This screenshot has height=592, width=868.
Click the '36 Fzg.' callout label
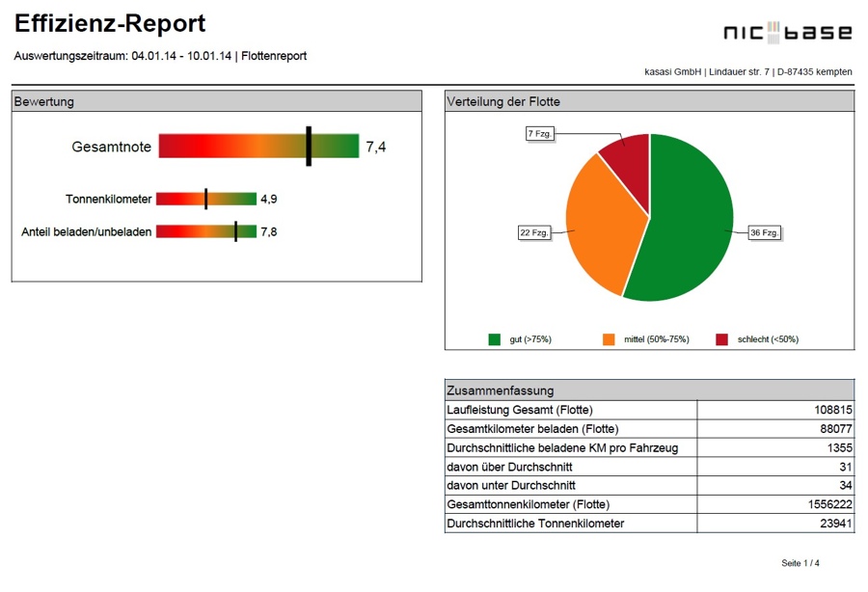pos(764,232)
